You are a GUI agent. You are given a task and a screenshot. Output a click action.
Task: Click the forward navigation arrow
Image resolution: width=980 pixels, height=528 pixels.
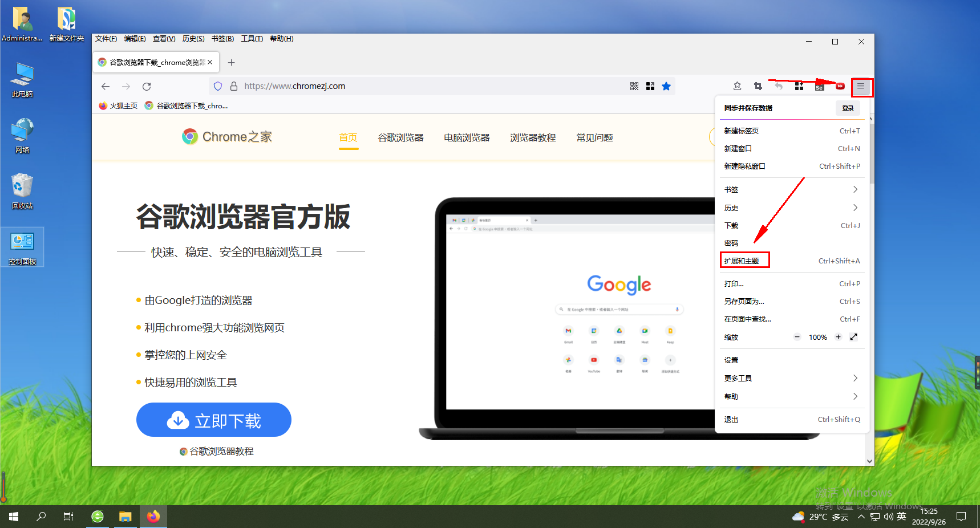coord(126,86)
